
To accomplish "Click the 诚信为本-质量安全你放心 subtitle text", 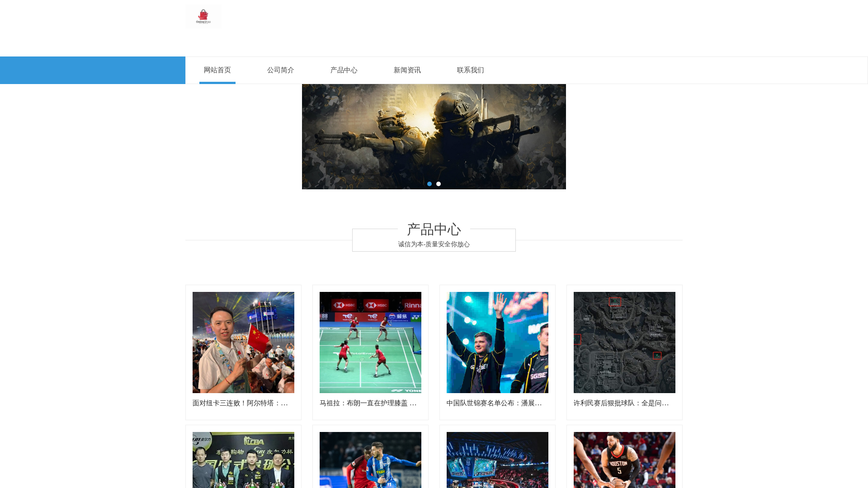I will [434, 244].
